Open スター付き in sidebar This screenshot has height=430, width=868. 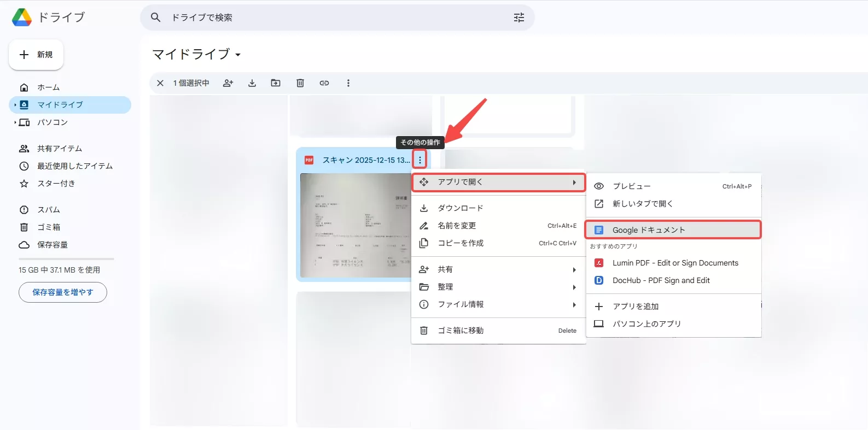tap(70, 184)
